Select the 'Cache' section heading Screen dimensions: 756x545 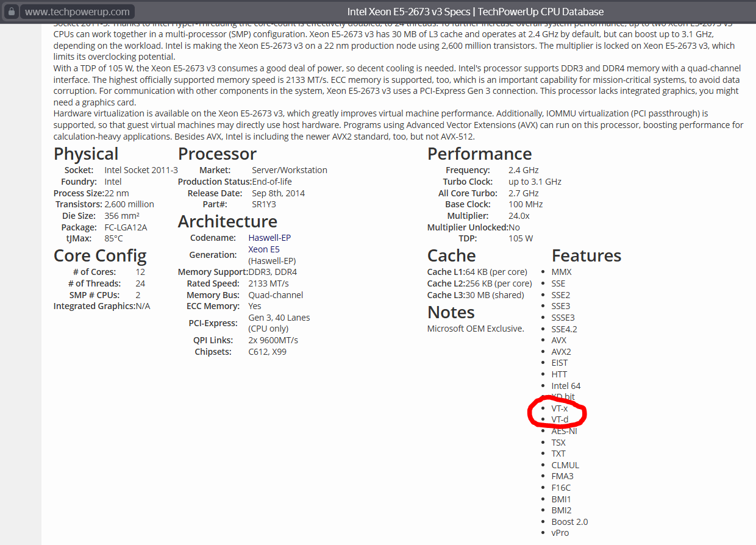[451, 255]
